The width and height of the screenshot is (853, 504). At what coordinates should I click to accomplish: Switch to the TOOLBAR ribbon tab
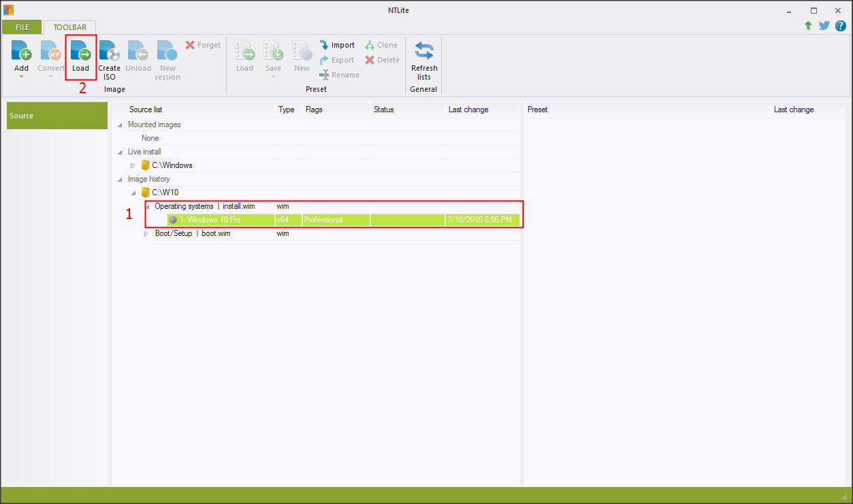click(x=70, y=27)
